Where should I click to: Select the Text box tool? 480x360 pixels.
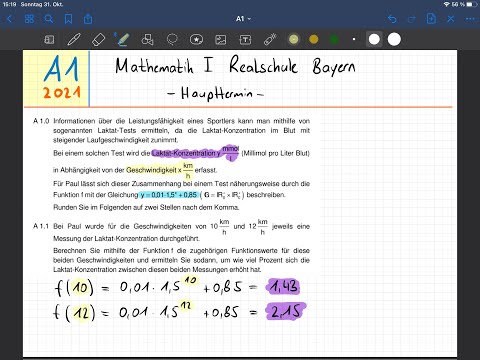point(245,40)
